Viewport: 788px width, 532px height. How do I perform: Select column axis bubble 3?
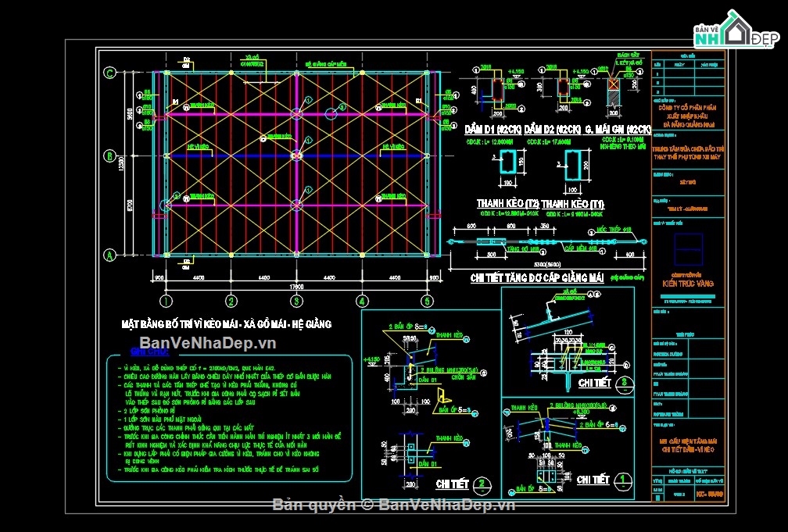click(296, 301)
